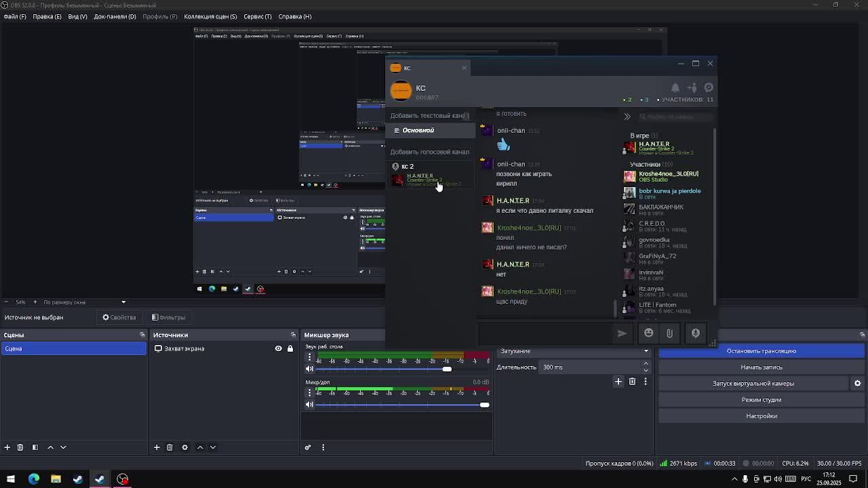
Task: Invite friend to КС group chat
Action: pos(692,87)
